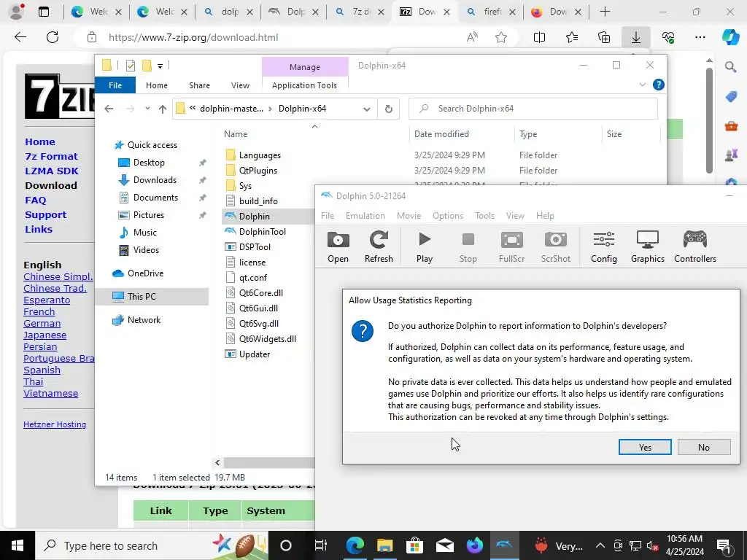This screenshot has width=747, height=560.
Task: Open the LZMA SDK link
Action: pyautogui.click(x=52, y=171)
